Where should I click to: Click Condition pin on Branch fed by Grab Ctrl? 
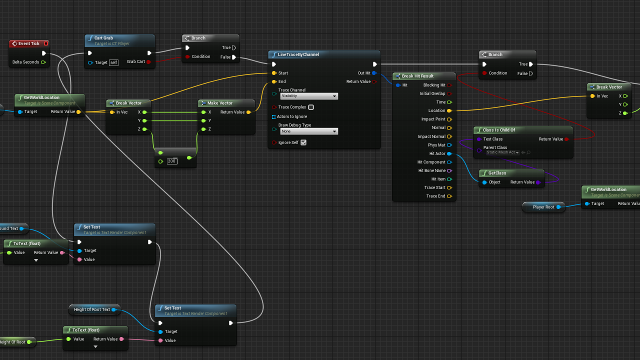pos(187,57)
